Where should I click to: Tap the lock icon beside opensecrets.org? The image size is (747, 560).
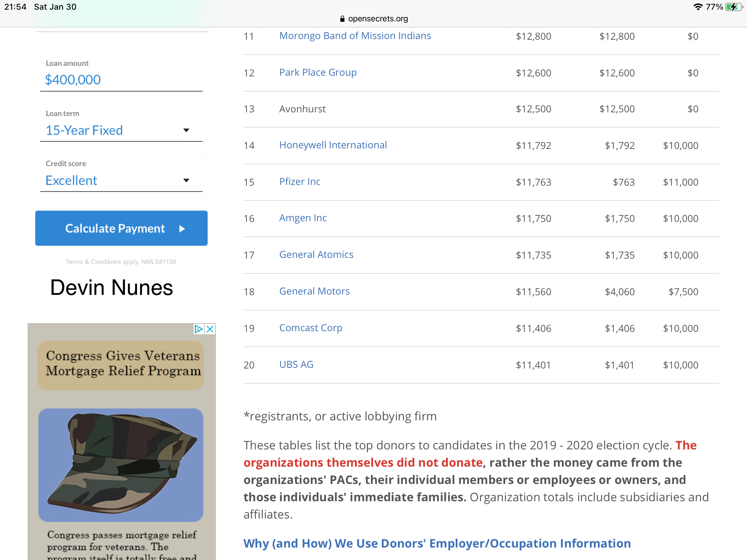[x=342, y=19]
